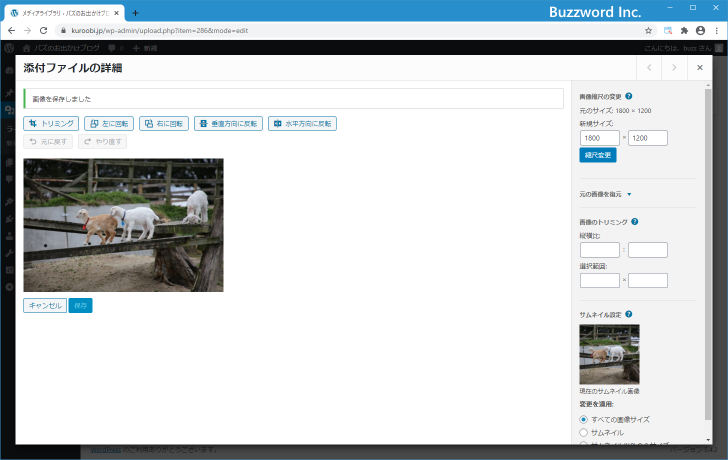Rotate image left with 左に回転
The height and width of the screenshot is (460, 728).
[108, 124]
